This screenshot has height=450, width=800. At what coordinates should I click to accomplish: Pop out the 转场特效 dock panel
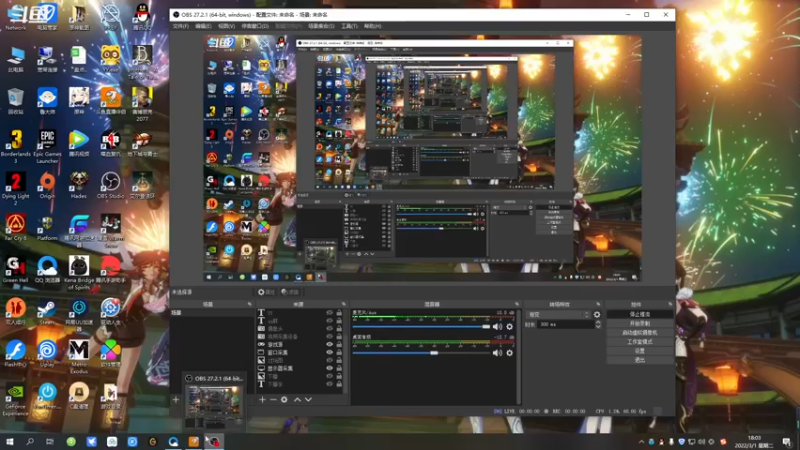pos(598,304)
